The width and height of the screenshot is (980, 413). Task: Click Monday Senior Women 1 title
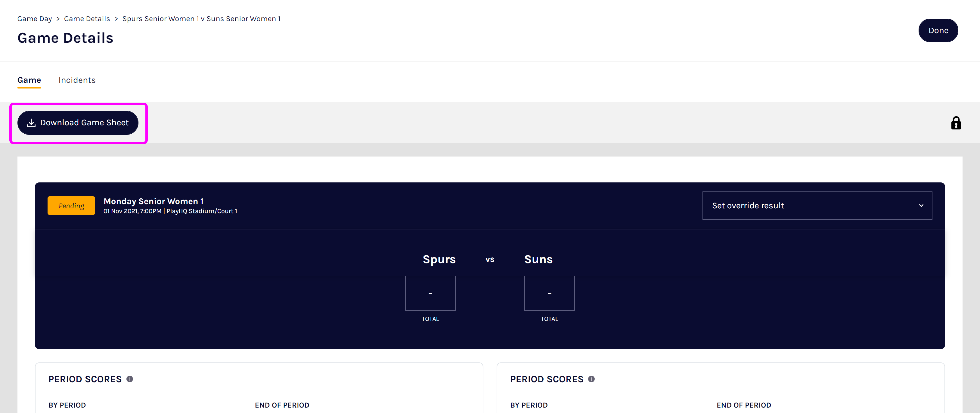tap(153, 201)
